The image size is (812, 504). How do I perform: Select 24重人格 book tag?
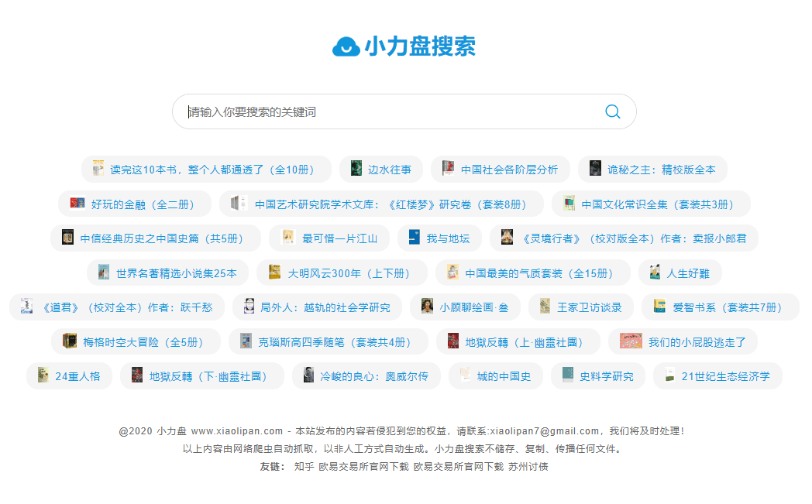(x=77, y=376)
